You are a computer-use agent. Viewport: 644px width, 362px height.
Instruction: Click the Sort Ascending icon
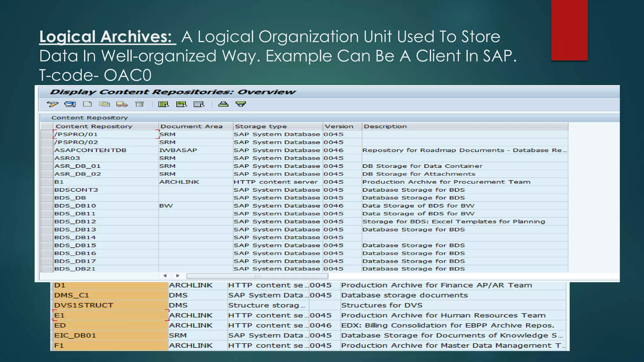click(x=223, y=104)
